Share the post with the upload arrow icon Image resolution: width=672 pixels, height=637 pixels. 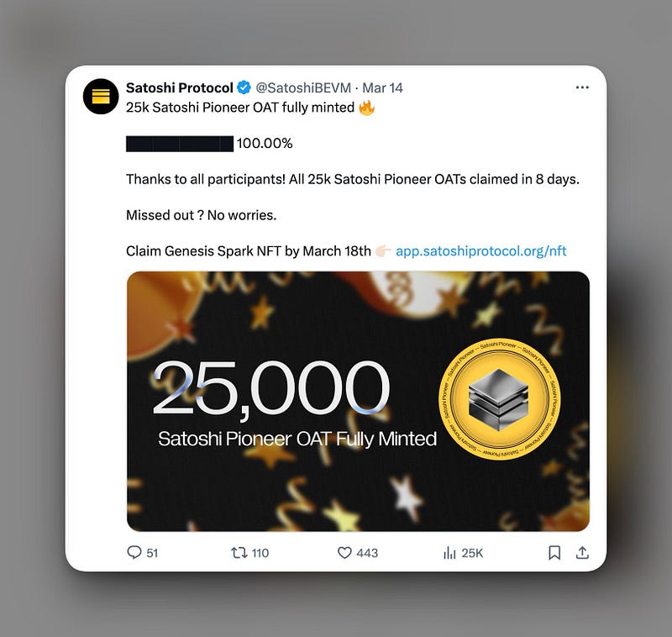582,553
